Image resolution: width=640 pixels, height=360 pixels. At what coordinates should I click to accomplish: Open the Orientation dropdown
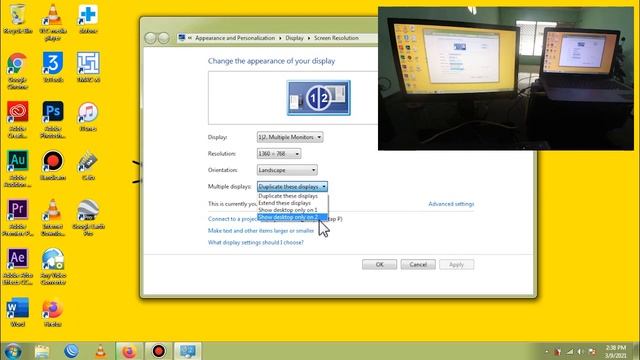coord(287,170)
